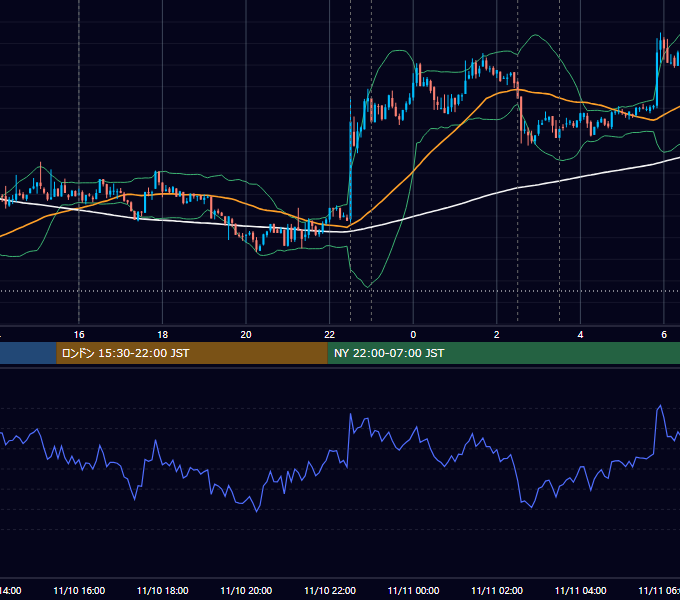Click the 11/11 02:00 date label
Image resolution: width=680 pixels, height=600 pixels.
(497, 591)
